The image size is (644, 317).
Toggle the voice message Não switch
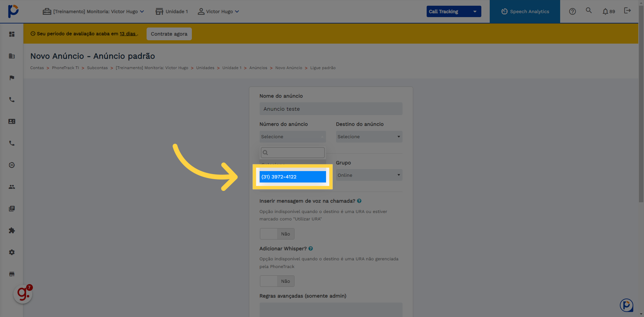click(277, 234)
